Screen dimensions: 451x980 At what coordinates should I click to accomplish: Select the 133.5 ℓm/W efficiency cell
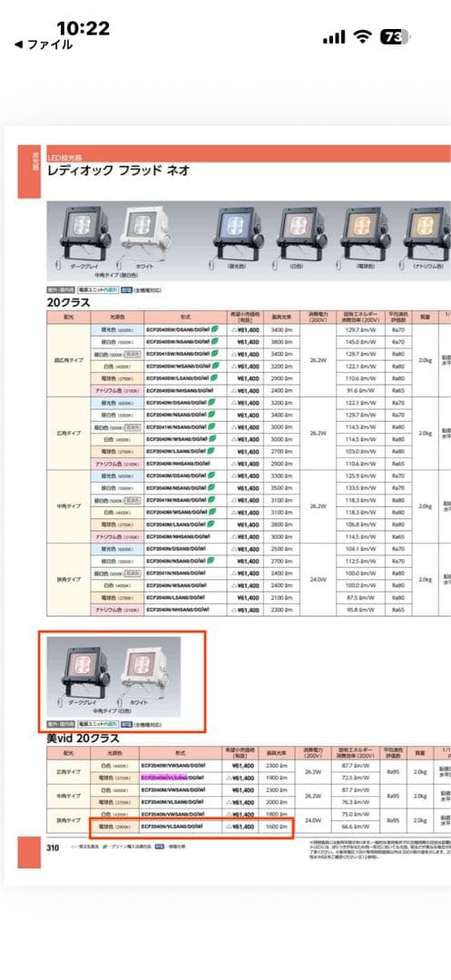click(361, 488)
